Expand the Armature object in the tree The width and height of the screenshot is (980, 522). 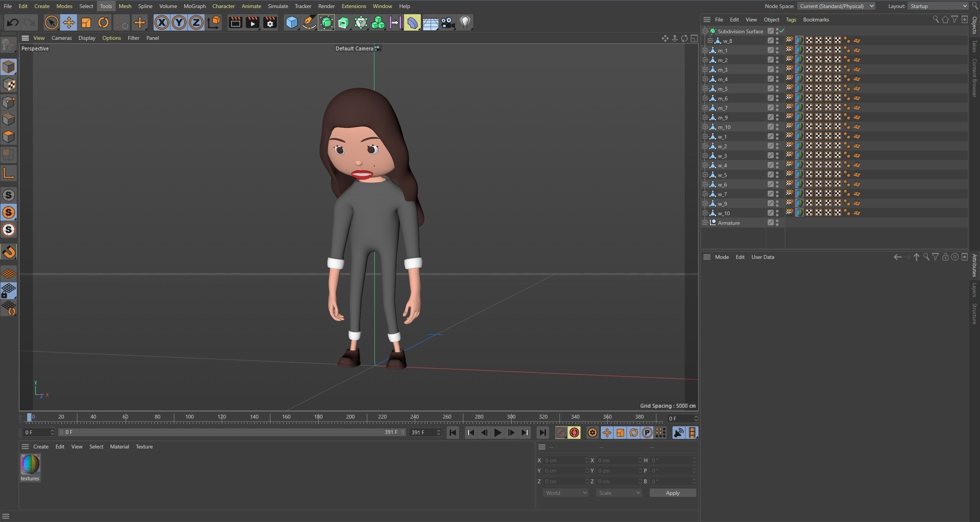click(705, 223)
